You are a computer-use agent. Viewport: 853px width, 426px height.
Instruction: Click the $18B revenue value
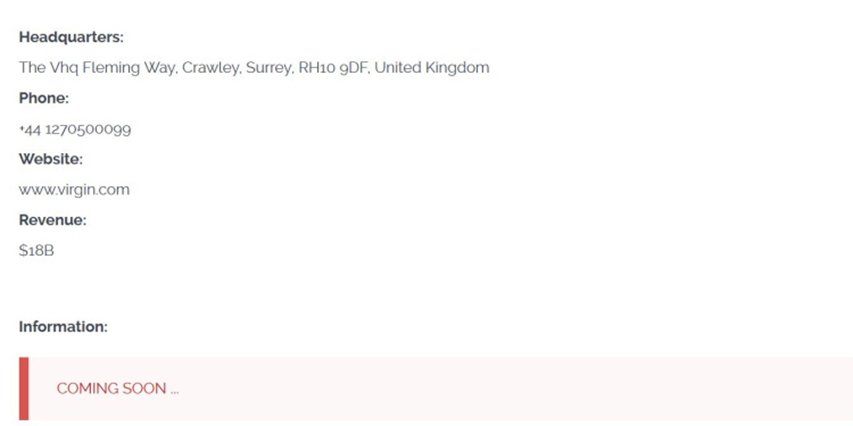pos(36,251)
